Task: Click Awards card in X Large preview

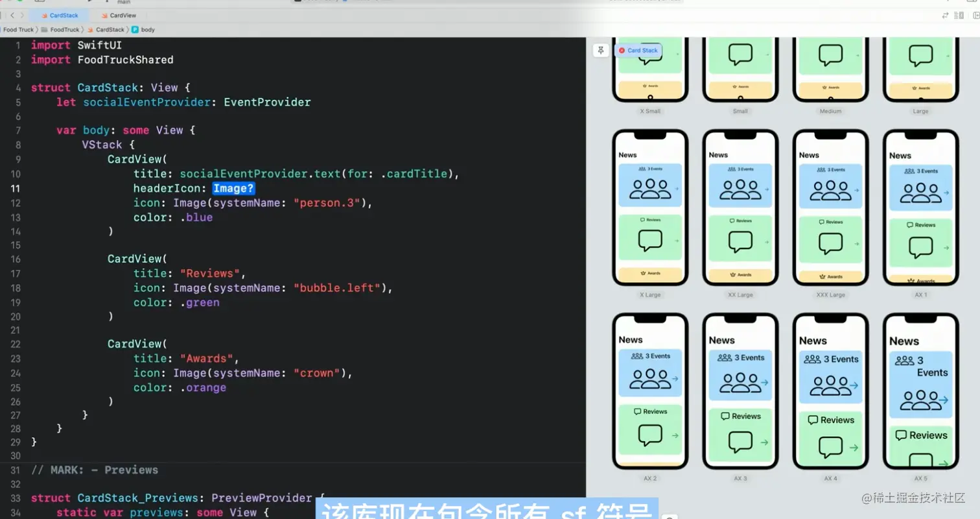Action: [650, 274]
